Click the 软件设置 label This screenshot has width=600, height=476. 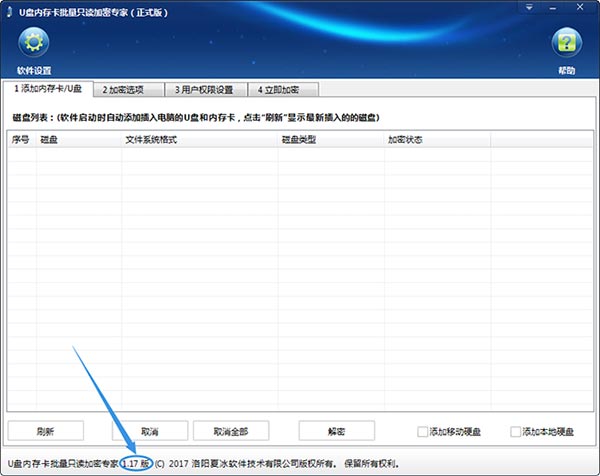pyautogui.click(x=34, y=70)
